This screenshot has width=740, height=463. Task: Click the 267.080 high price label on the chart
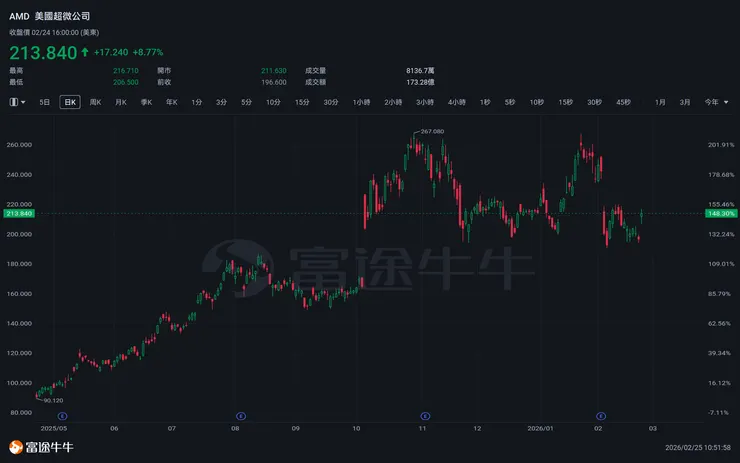click(432, 131)
